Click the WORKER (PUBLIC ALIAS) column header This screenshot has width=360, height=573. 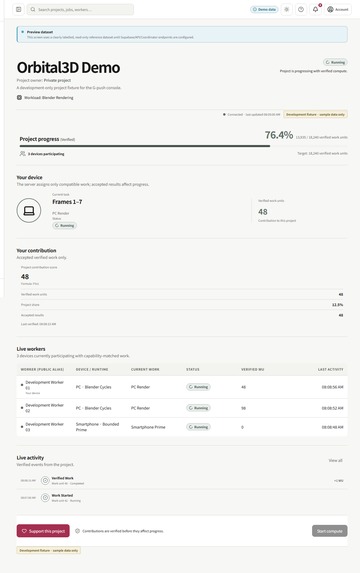42,369
